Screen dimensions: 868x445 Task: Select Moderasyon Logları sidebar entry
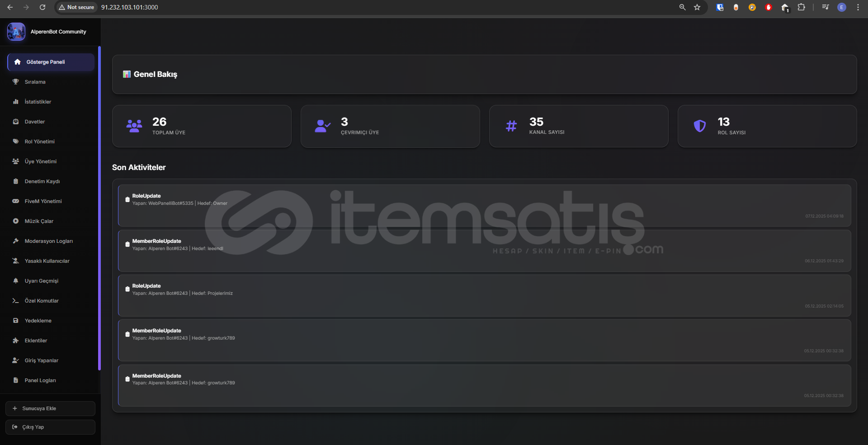tap(51, 241)
